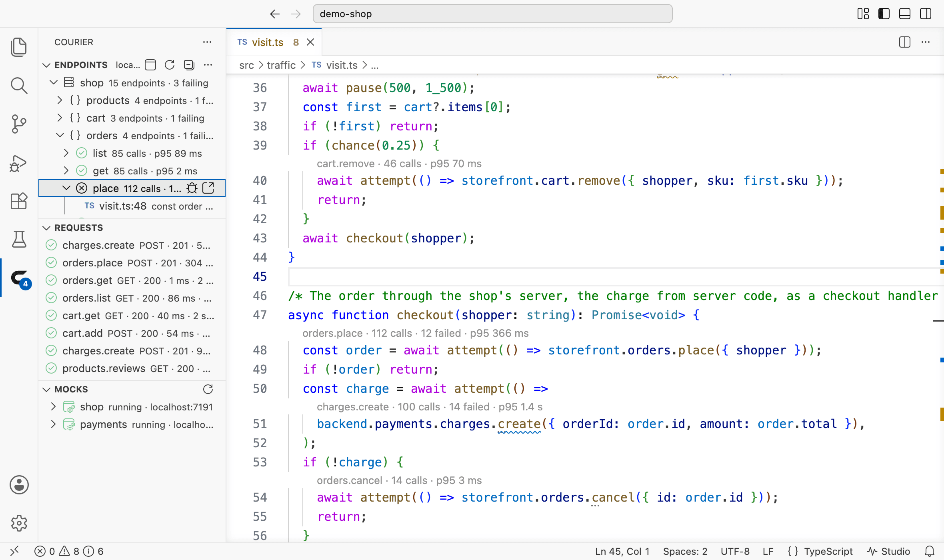Open the Courier extension in activity bar
The width and height of the screenshot is (944, 560).
point(19,278)
